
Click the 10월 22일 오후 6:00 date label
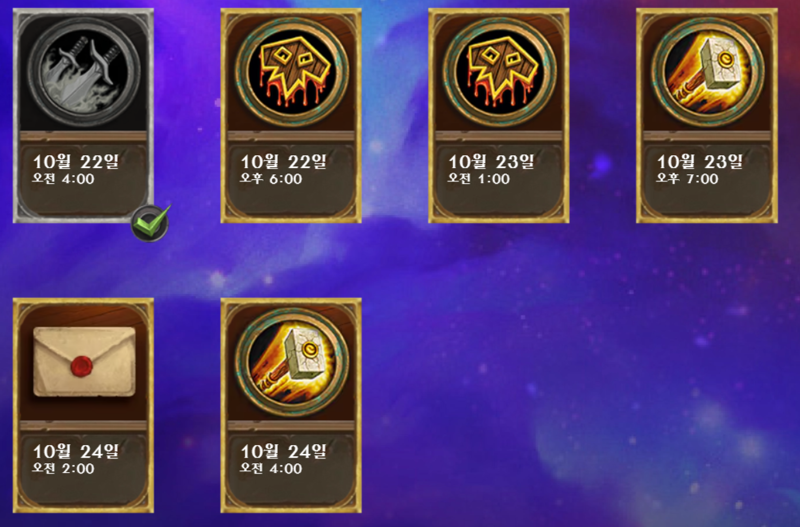coord(284,169)
